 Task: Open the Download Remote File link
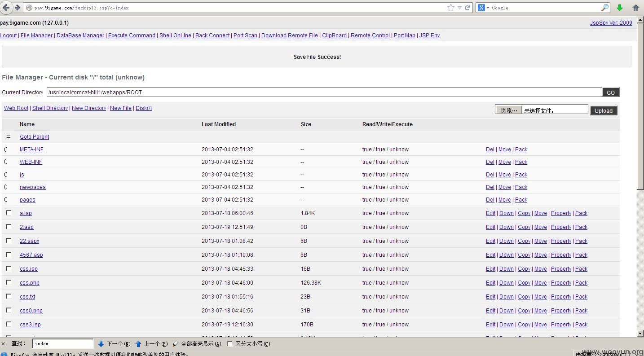tap(290, 35)
